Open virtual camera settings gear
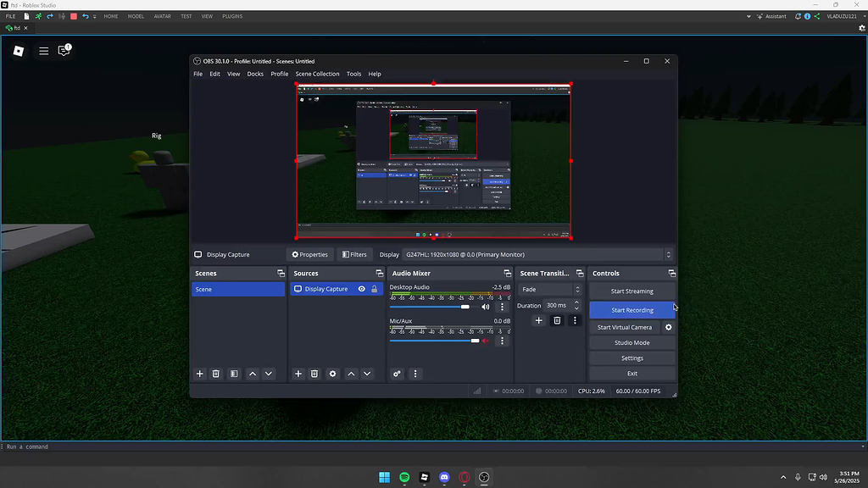868x488 pixels. point(669,327)
